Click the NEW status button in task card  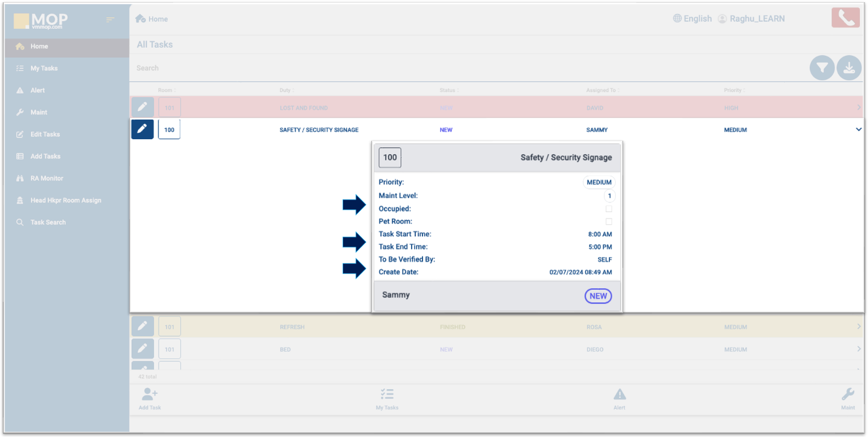(598, 296)
